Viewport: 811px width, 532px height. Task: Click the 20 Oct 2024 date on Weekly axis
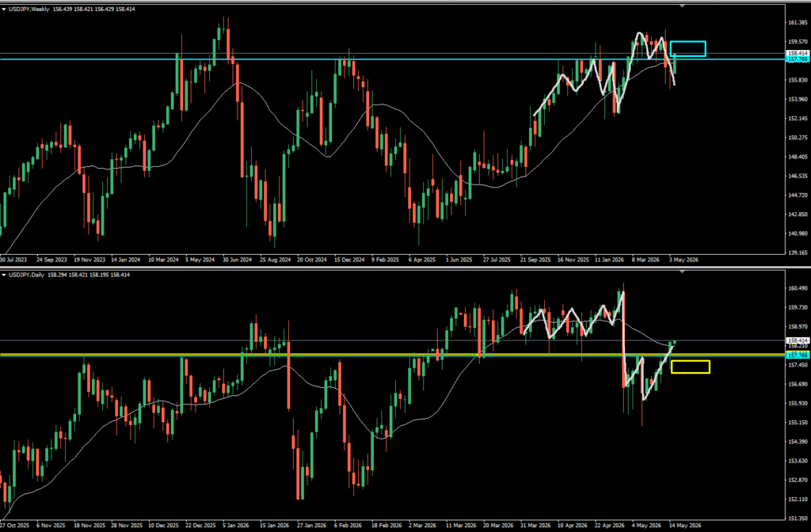[312, 260]
